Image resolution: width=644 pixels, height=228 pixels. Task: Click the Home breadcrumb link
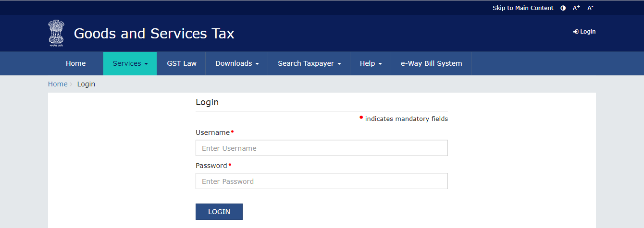coord(58,84)
